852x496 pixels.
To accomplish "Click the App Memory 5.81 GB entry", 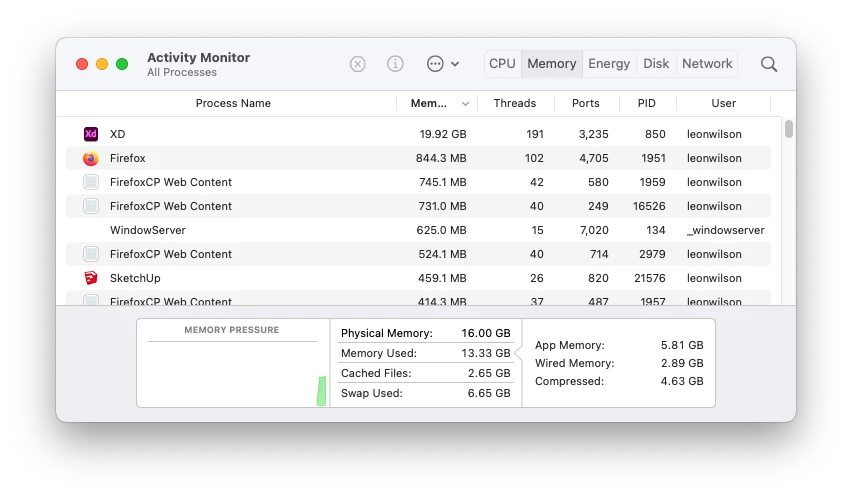I will point(619,345).
